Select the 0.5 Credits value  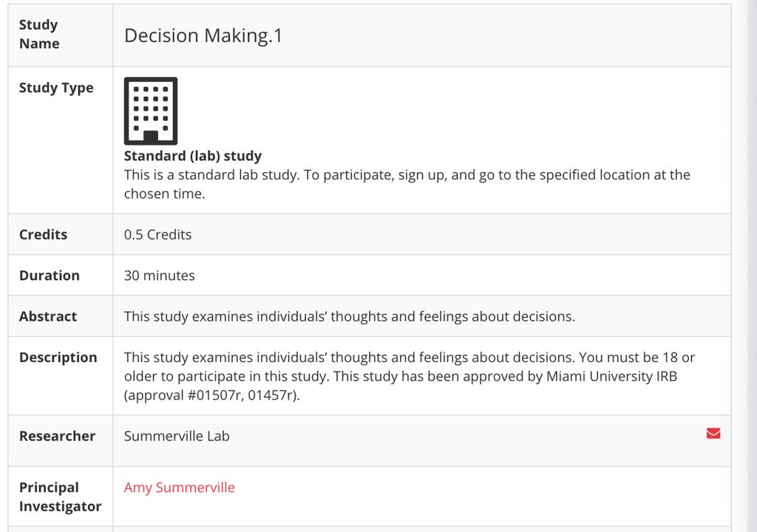[158, 235]
